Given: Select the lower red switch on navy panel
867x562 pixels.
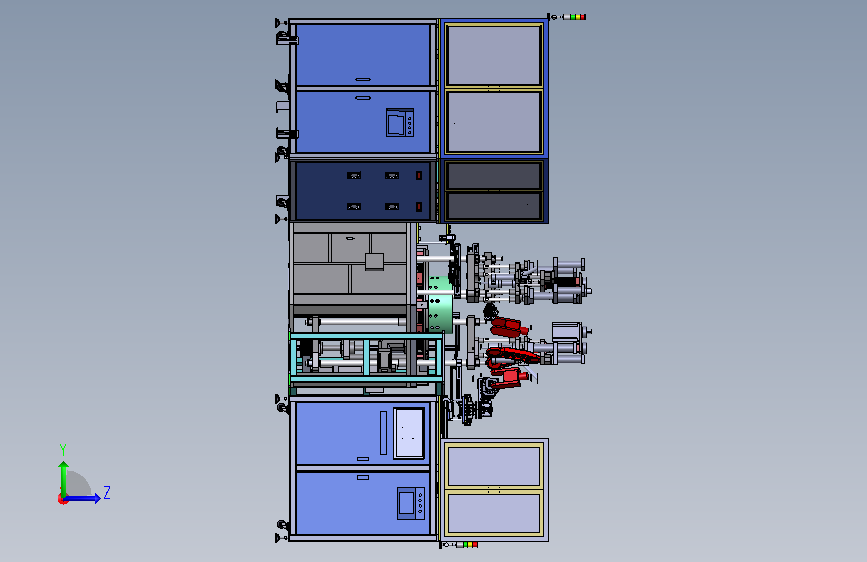Looking at the screenshot, I should [x=419, y=206].
